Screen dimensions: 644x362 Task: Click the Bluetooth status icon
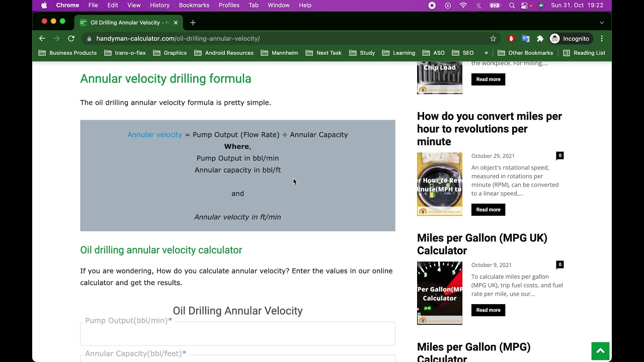click(478, 5)
